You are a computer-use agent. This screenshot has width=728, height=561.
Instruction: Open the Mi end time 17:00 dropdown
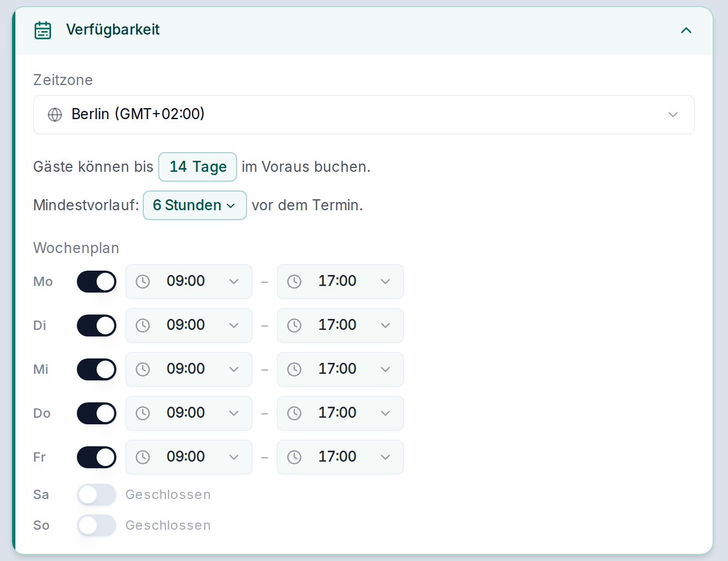pyautogui.click(x=340, y=369)
